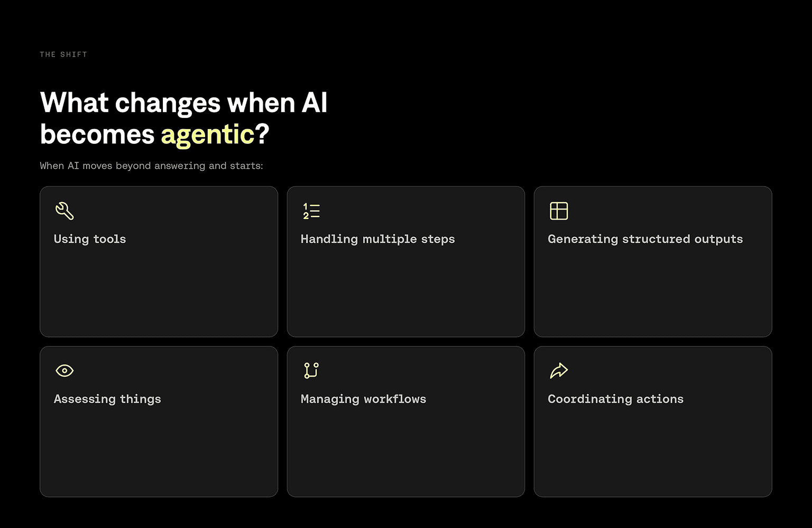Click the What changes when AI heading

tap(183, 103)
